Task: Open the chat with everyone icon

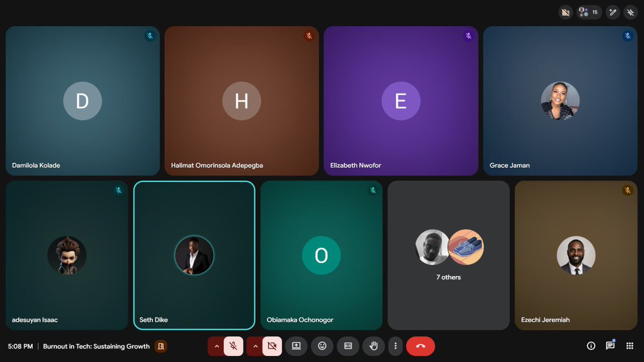Action: coord(610,346)
